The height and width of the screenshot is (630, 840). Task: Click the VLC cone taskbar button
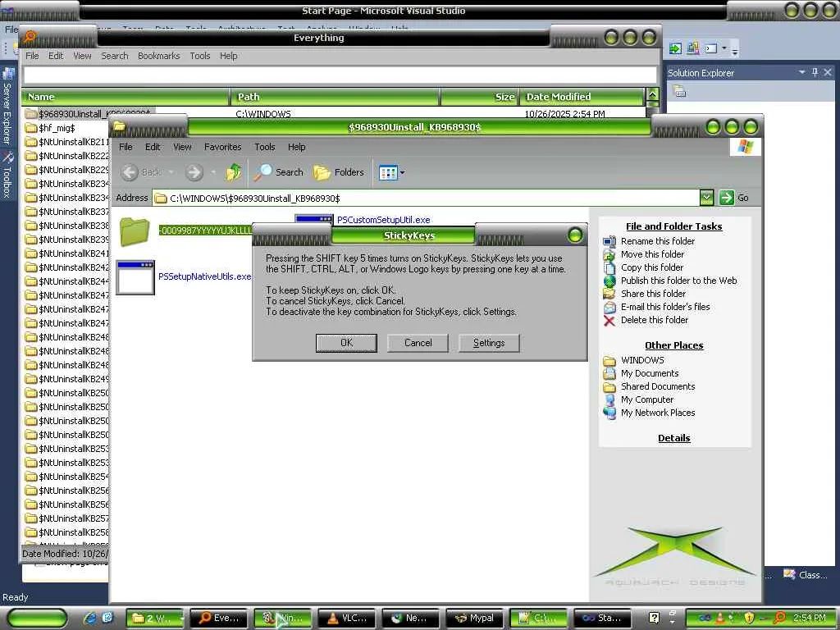349,619
